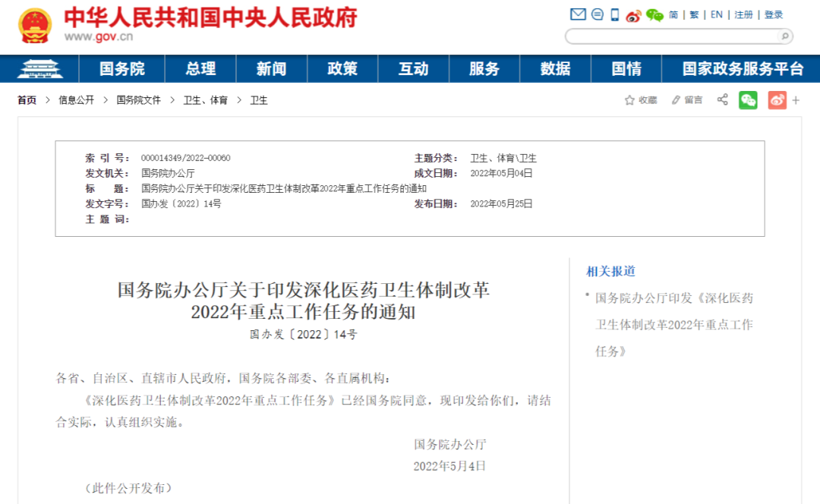Share the article via the red Weibo icon
The image size is (820, 504).
pyautogui.click(x=777, y=99)
